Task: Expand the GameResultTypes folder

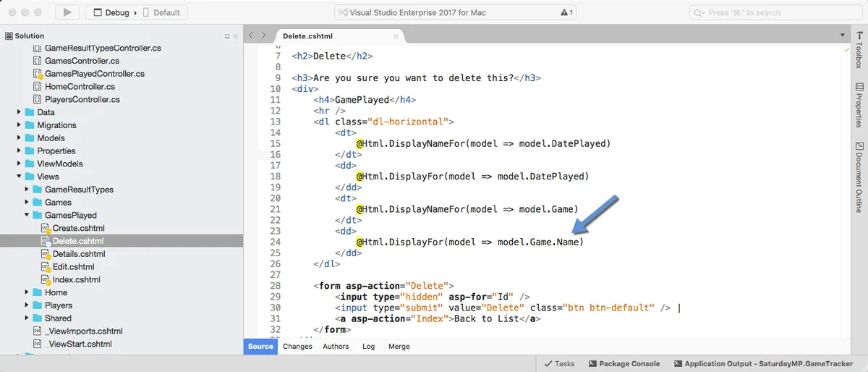Action: 27,190
